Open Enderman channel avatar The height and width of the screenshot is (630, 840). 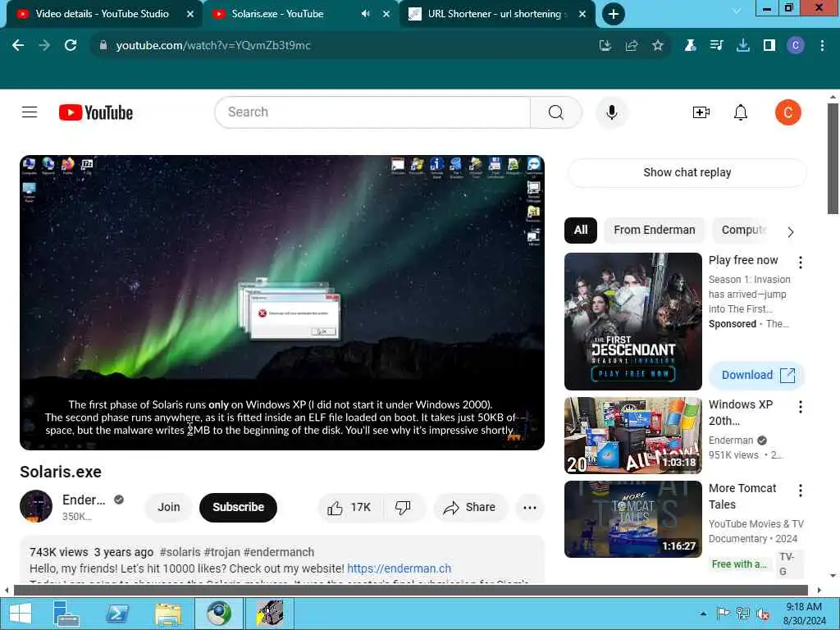click(36, 506)
